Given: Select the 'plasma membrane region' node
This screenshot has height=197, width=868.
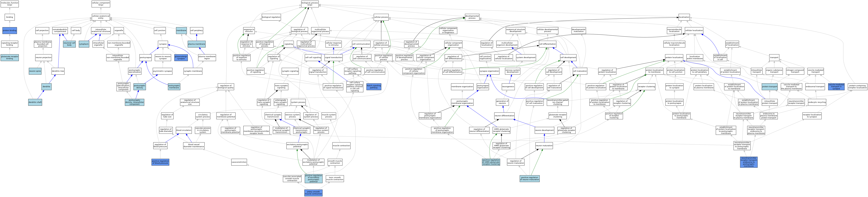Looking at the screenshot, I should (x=207, y=58).
